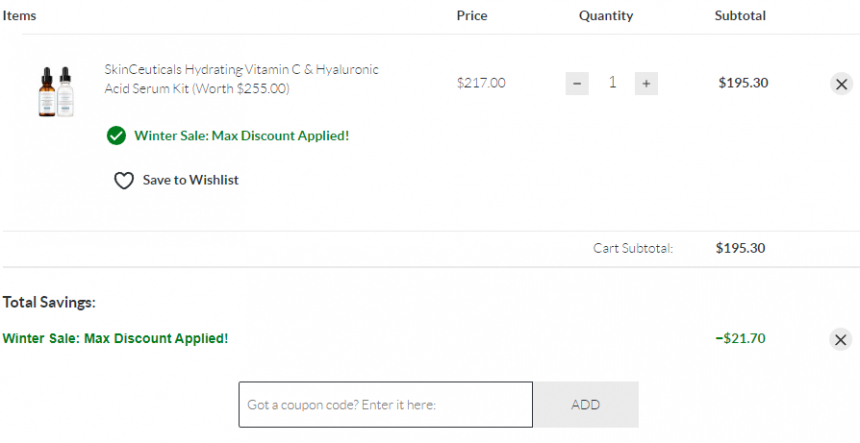Click the Total Savings heading
Screen dimensions: 860x443
(x=49, y=302)
